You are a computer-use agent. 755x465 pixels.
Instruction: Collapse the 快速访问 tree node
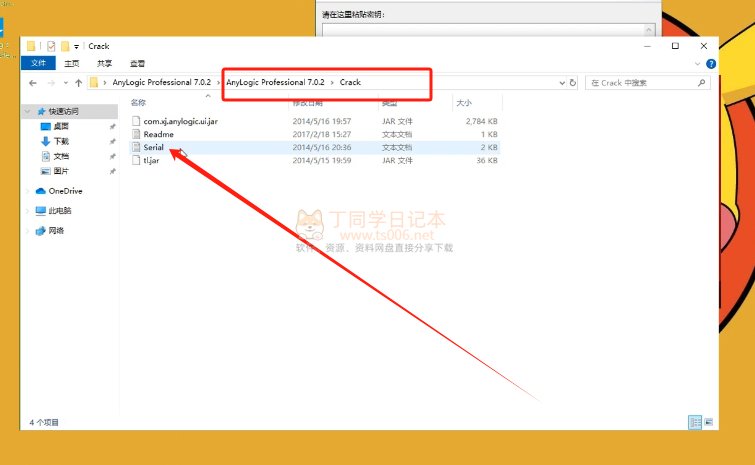27,111
